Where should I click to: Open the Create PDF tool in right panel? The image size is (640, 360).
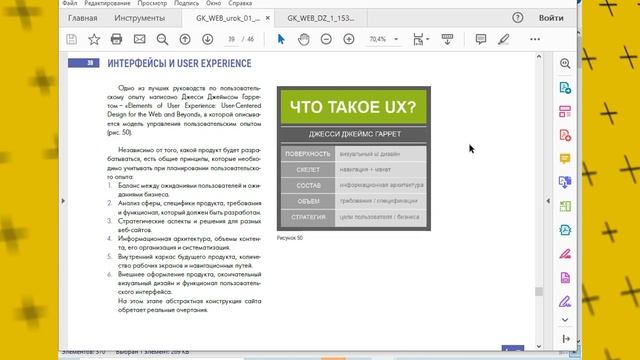pyautogui.click(x=565, y=135)
